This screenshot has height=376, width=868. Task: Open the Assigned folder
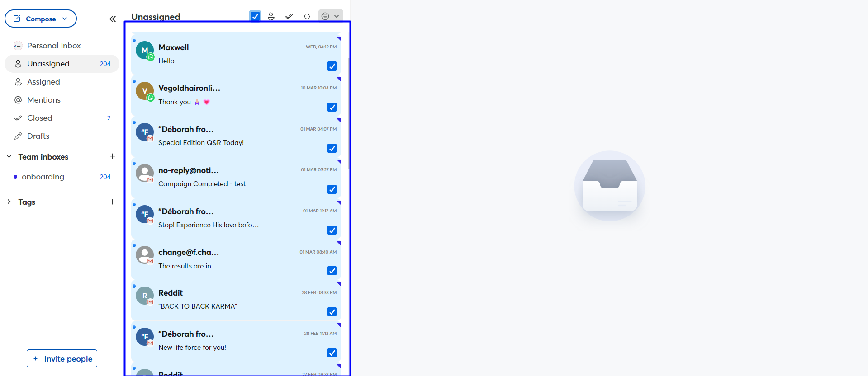(43, 82)
